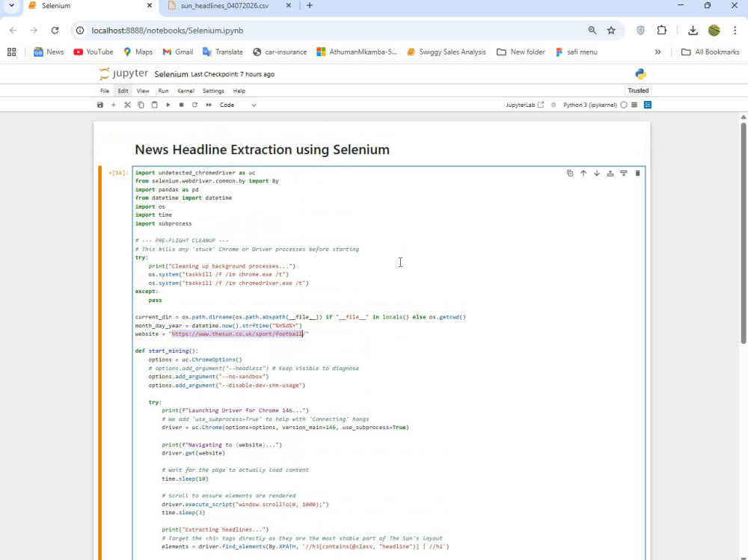Viewport: 748px width, 560px height.
Task: Go back to the previous page
Action: coord(13,31)
